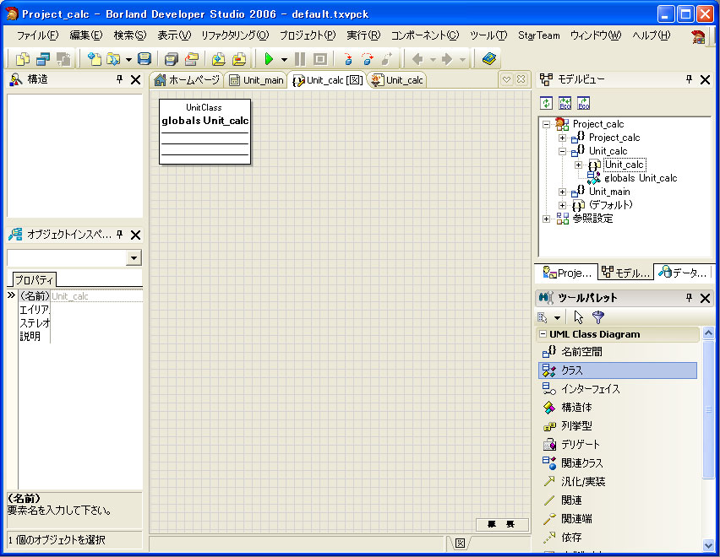Select the 依存 tool in the palette

coord(617,537)
